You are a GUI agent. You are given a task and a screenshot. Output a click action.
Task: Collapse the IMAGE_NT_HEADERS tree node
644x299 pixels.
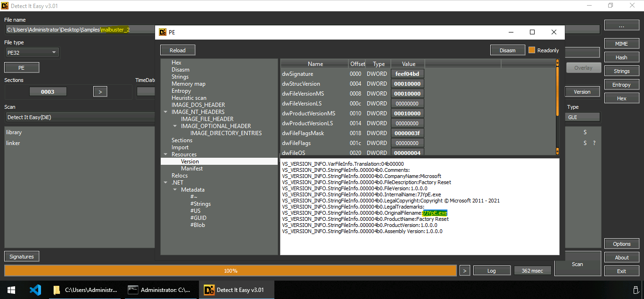pos(165,112)
